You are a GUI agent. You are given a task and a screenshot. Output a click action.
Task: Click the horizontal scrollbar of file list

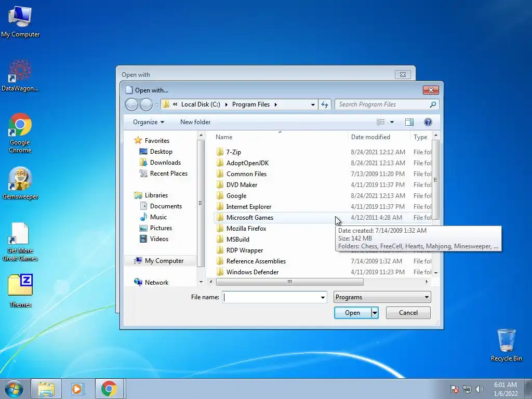[289, 282]
